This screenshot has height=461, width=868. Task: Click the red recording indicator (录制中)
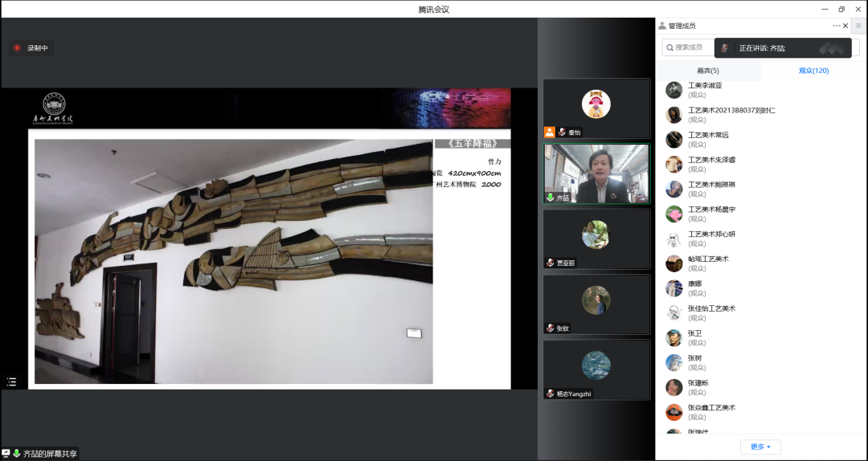tap(17, 48)
